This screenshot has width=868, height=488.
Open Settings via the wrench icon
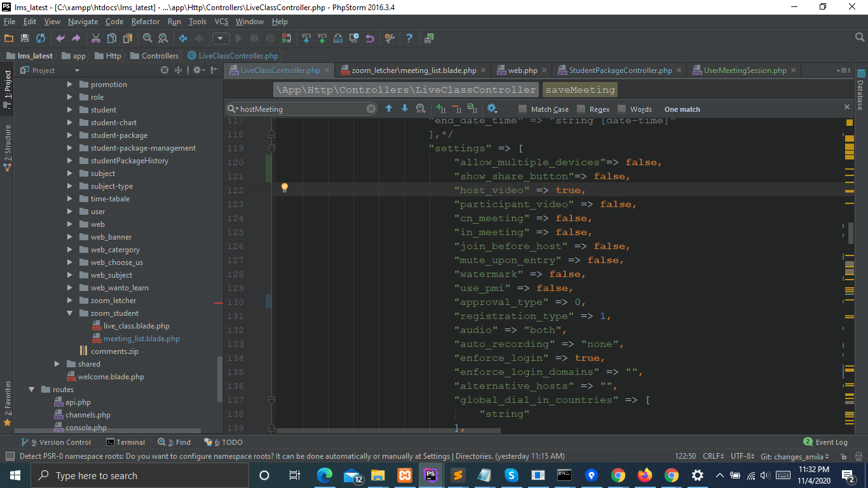click(x=390, y=39)
